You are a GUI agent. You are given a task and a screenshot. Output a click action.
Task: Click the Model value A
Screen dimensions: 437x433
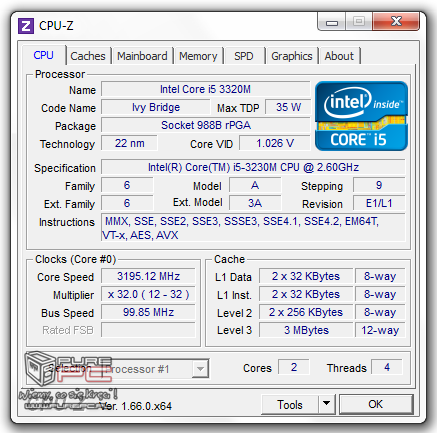255,185
